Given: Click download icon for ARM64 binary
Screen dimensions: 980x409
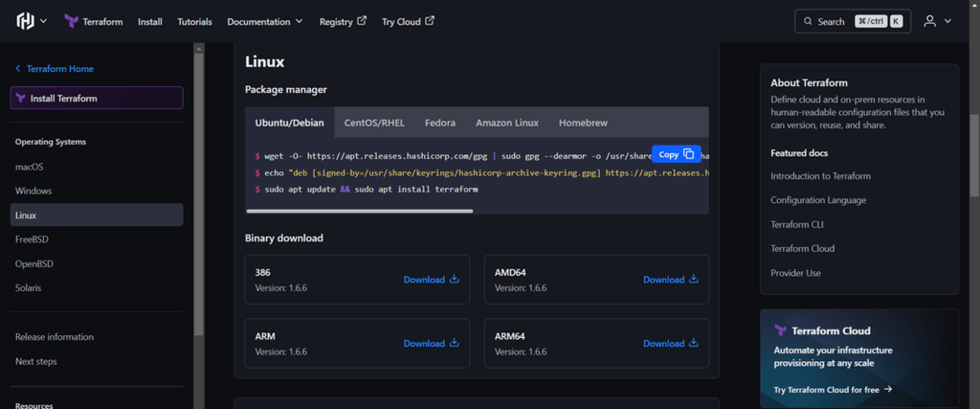Looking at the screenshot, I should 694,343.
